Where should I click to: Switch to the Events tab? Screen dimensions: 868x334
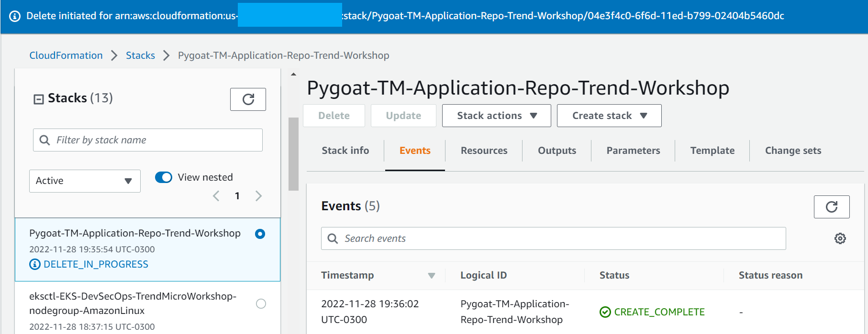[x=415, y=151]
